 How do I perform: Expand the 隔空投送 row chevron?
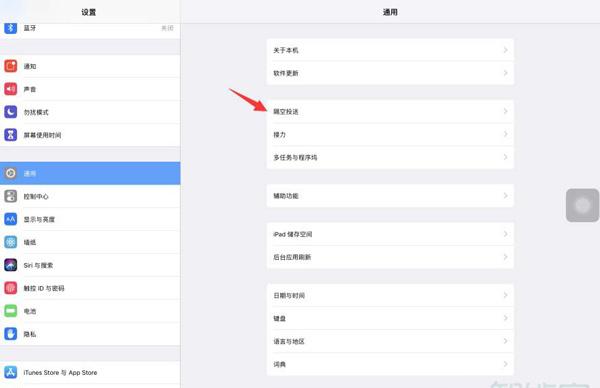click(505, 111)
